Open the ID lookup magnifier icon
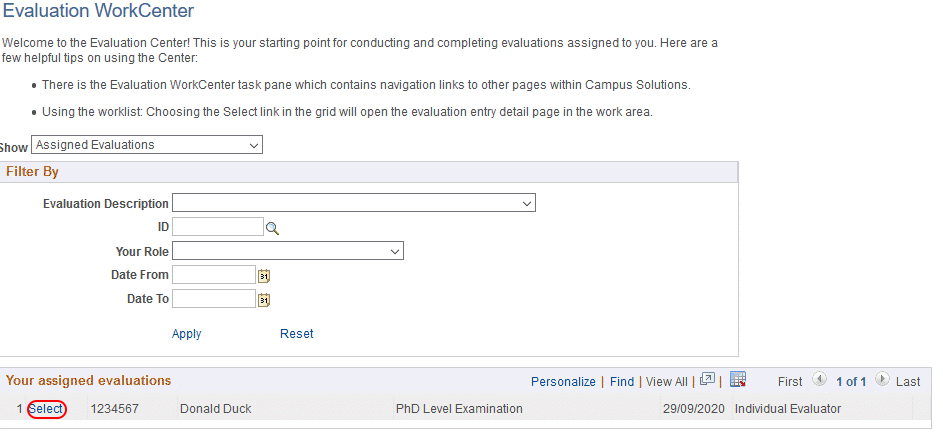 pos(272,228)
